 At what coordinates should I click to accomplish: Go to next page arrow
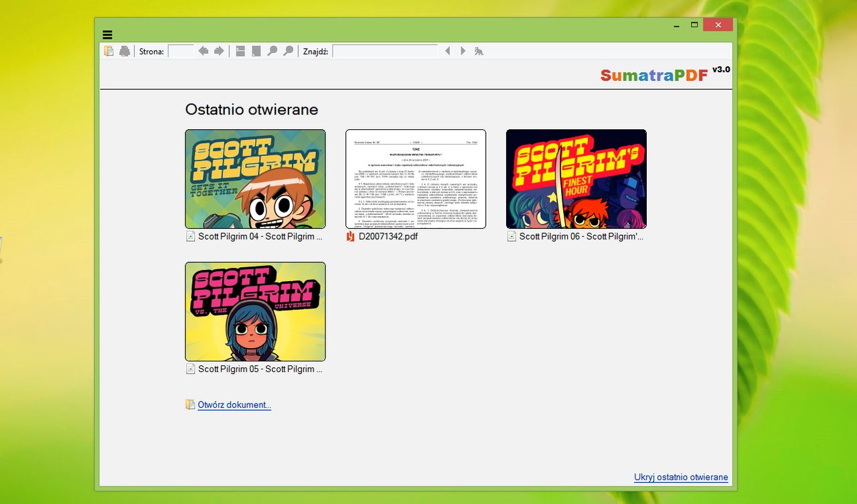tap(219, 51)
